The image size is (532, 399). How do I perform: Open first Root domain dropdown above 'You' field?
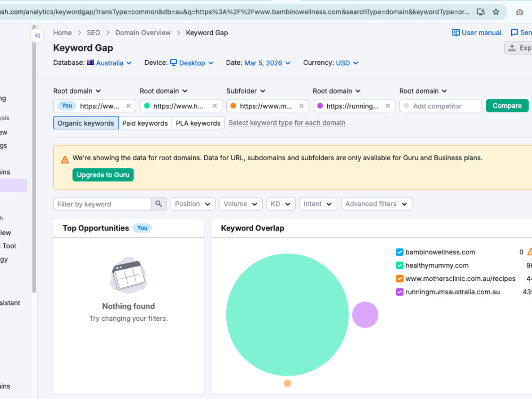click(x=77, y=91)
